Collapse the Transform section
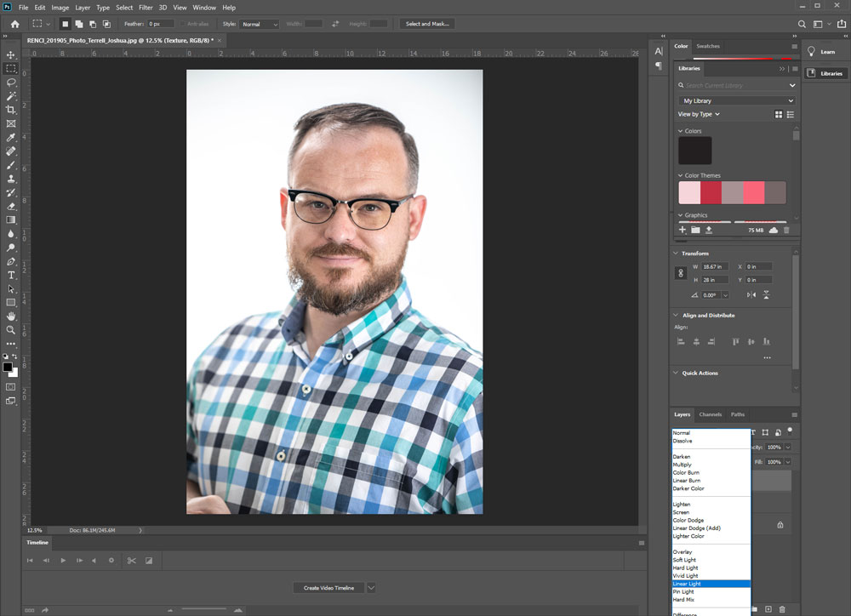The width and height of the screenshot is (851, 616). [677, 254]
